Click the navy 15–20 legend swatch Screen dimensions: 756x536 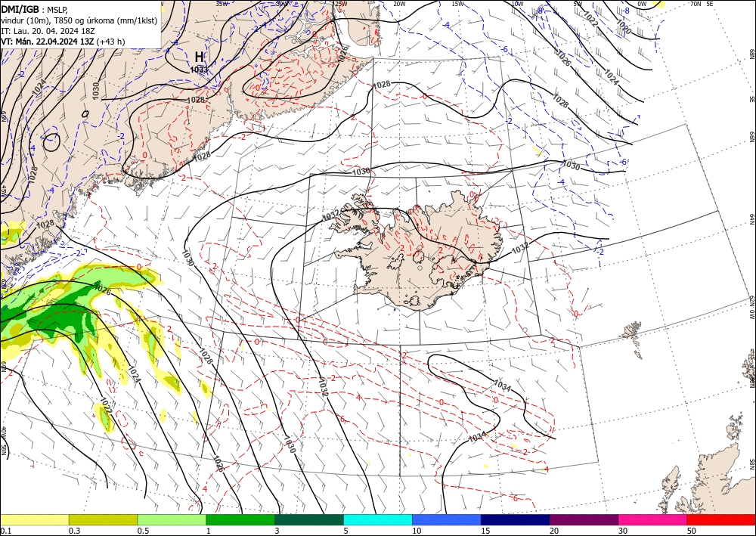click(516, 519)
